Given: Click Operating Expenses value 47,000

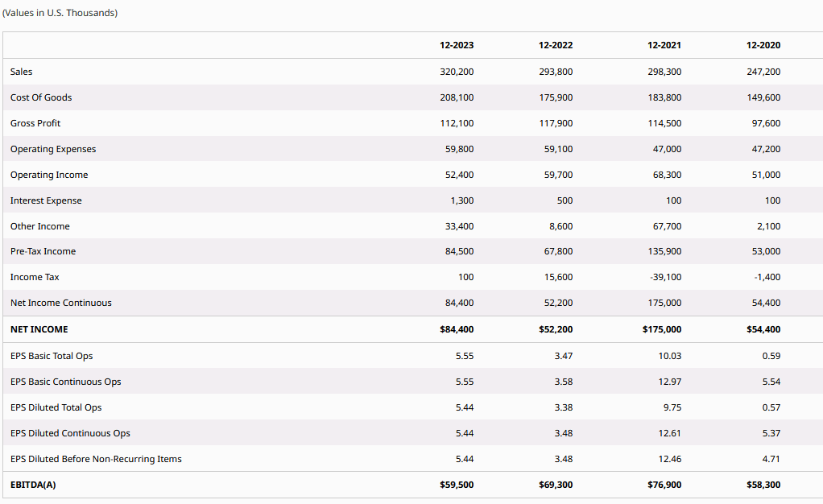Looking at the screenshot, I should [667, 149].
